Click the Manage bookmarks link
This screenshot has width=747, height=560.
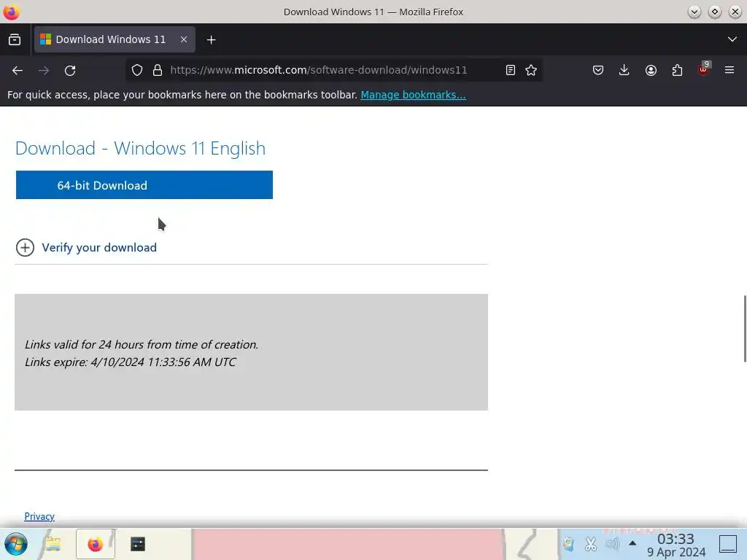pos(413,95)
